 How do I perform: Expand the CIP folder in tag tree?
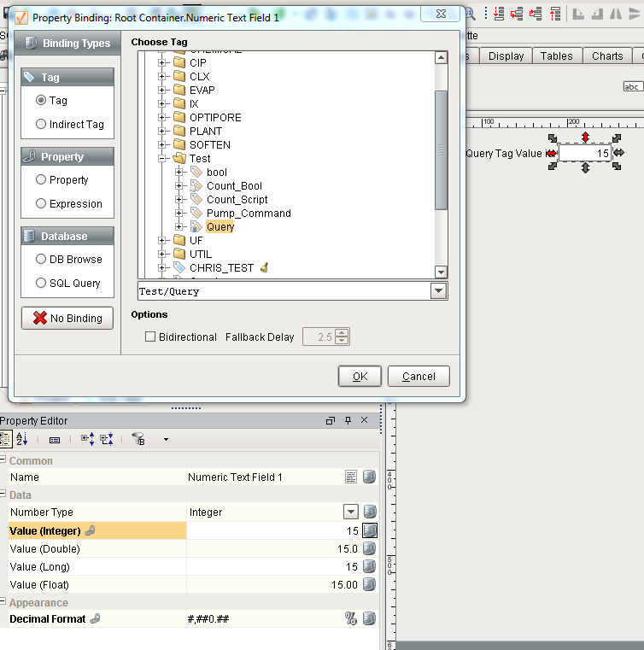pos(161,62)
